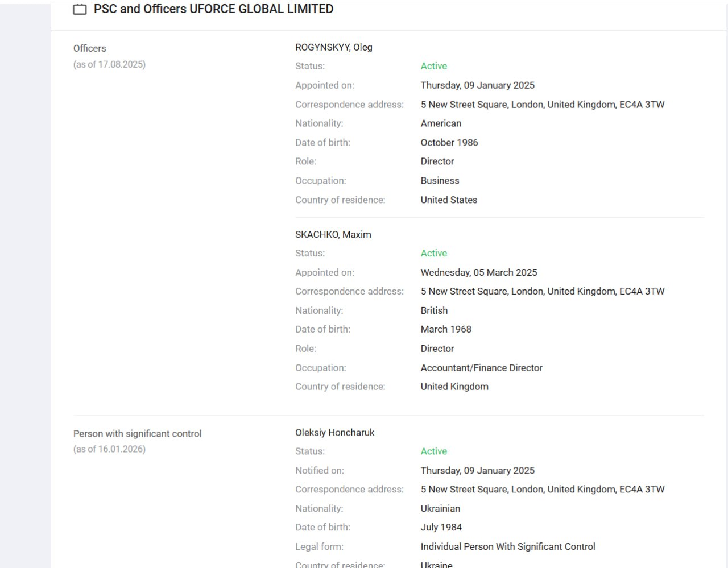Click the PSC and Officers UFORCE GLOBAL LIMITED heading
The height and width of the screenshot is (568, 728).
click(x=213, y=9)
